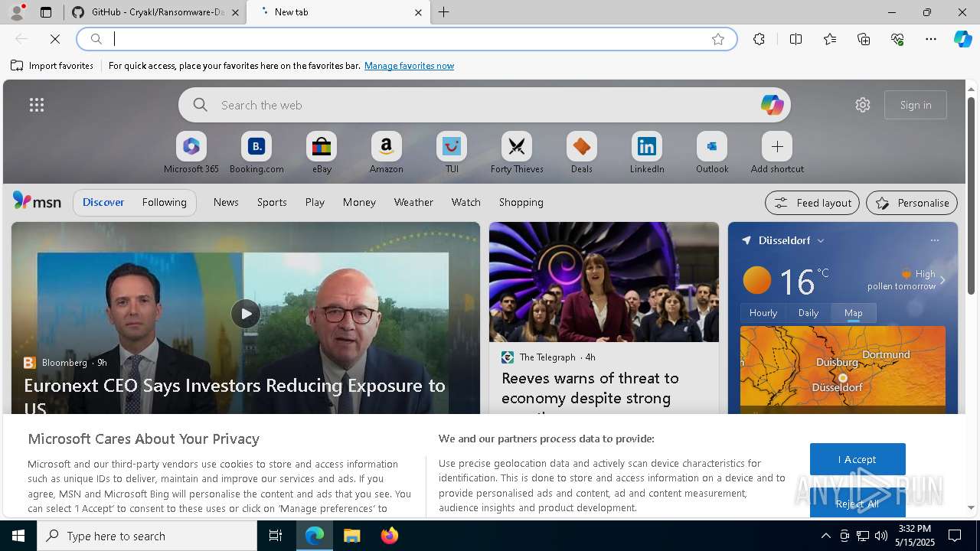980x551 pixels.
Task: Open weather card more options
Action: pos(934,240)
